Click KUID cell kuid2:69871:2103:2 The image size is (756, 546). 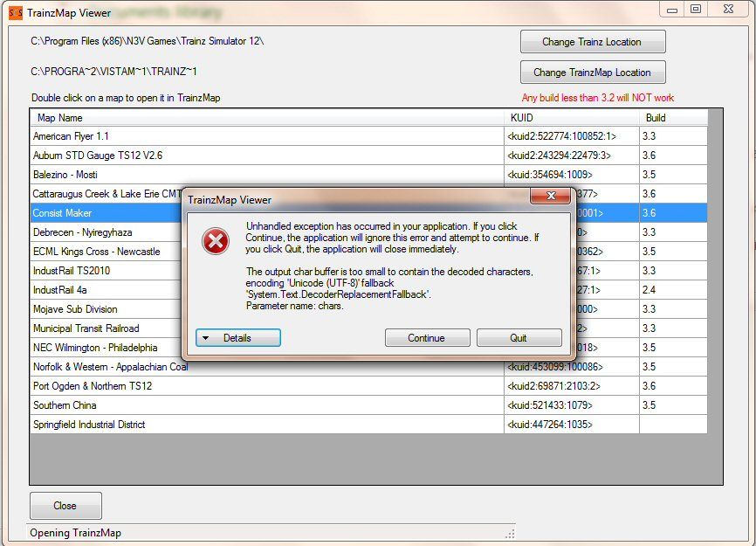572,386
